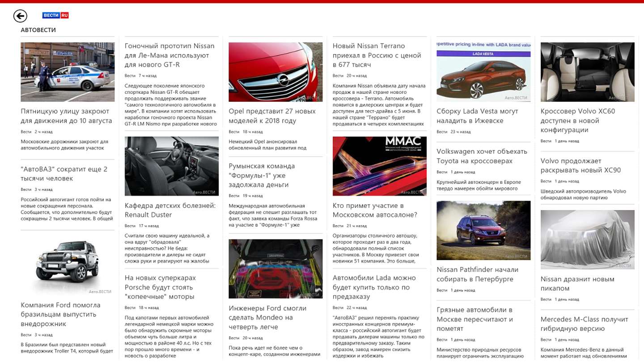The width and height of the screenshot is (644, 362).
Task: Open article Компания Ford помогла бразильцам
Action: [60, 314]
